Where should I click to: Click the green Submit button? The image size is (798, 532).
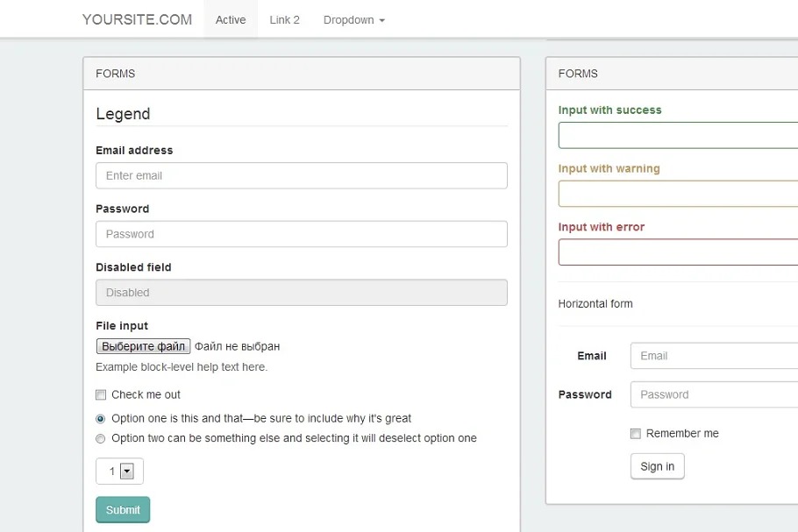coord(123,509)
